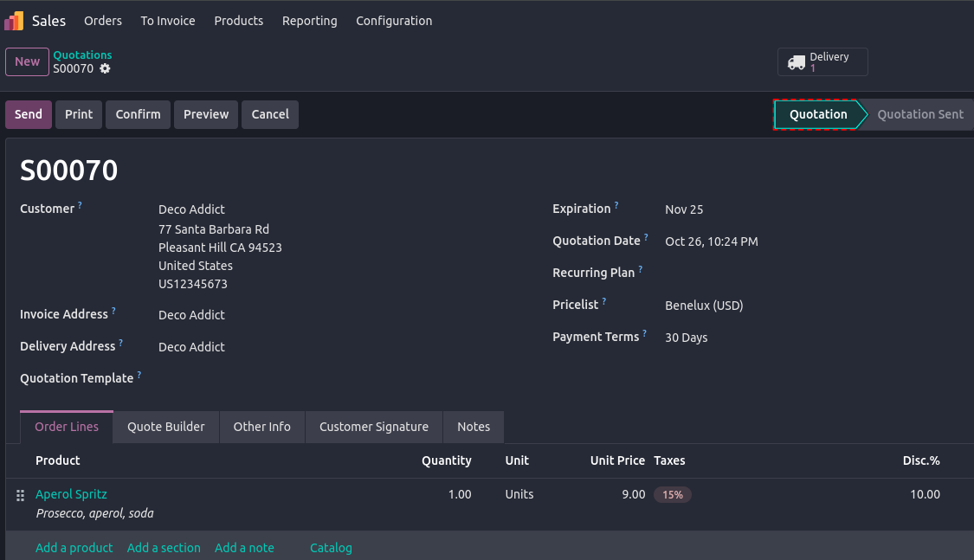Click the 15% tax tag

click(673, 495)
